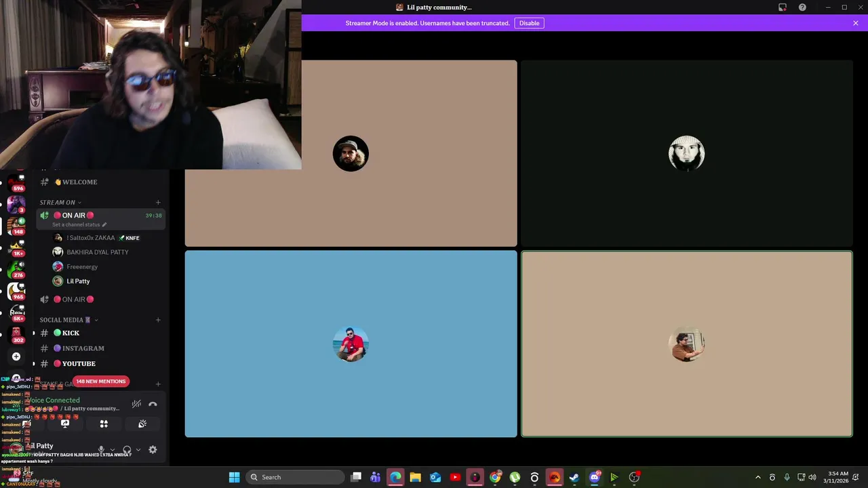
Task: Open the Discord help question-mark icon
Action: click(802, 7)
